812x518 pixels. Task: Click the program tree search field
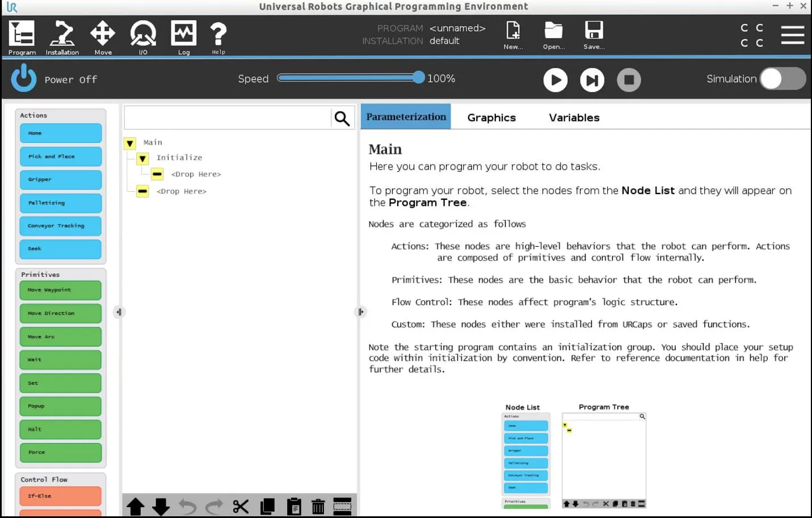[x=228, y=118]
